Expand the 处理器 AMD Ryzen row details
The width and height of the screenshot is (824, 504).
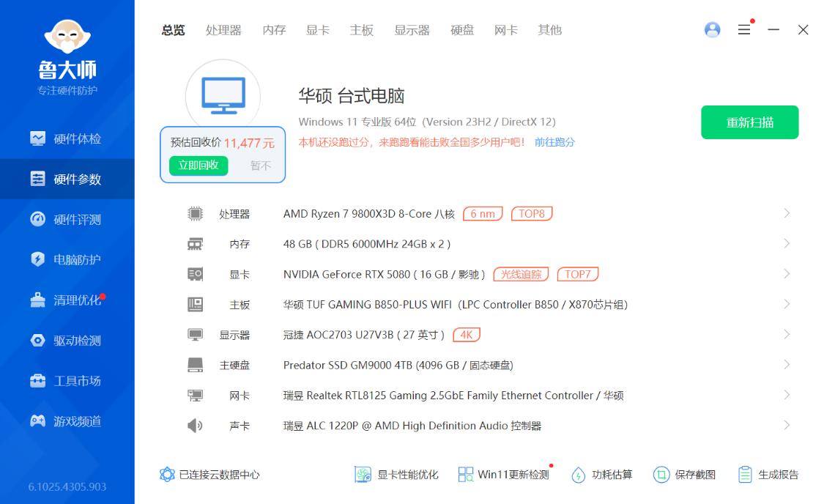tap(787, 213)
